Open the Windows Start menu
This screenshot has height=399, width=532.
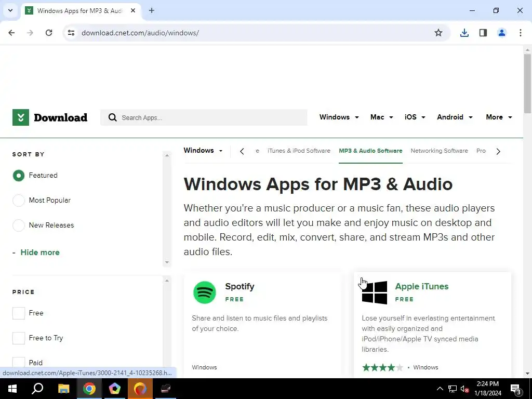coord(12,389)
